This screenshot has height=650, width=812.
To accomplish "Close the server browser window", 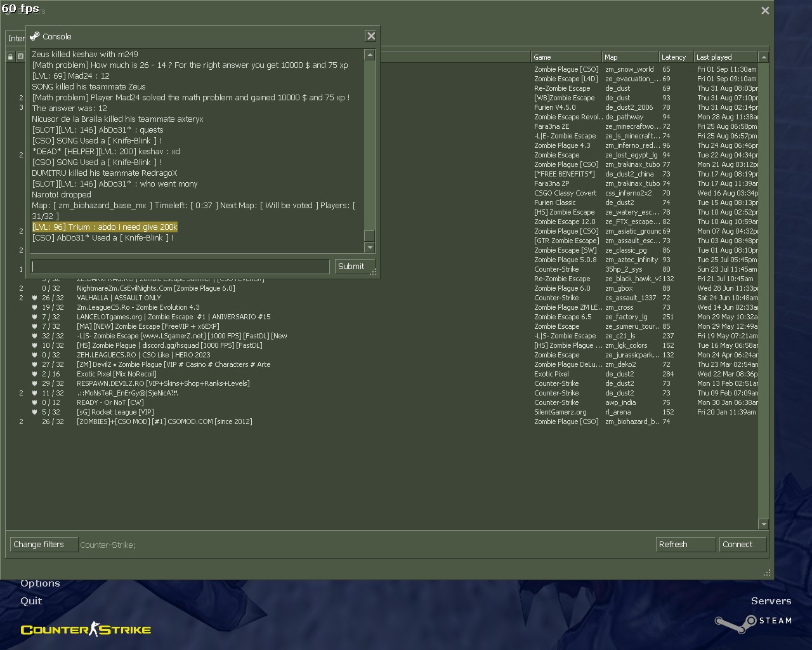I will [765, 10].
